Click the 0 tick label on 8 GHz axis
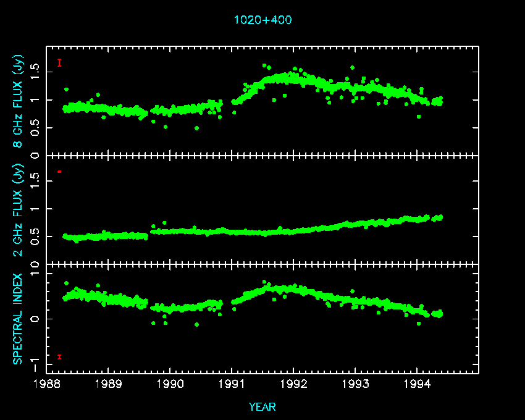The width and height of the screenshot is (525, 420). click(x=36, y=155)
